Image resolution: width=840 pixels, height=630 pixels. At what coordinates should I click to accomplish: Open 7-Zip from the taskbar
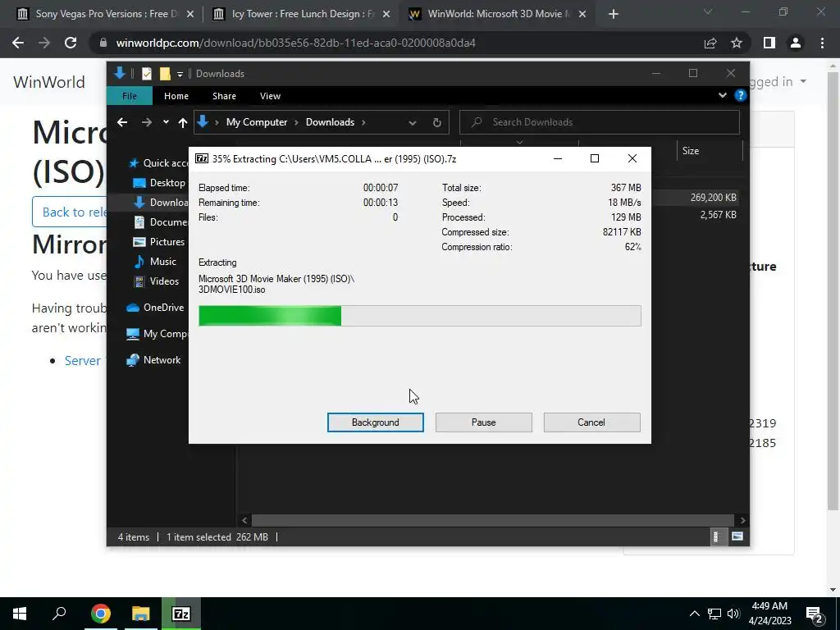(181, 614)
